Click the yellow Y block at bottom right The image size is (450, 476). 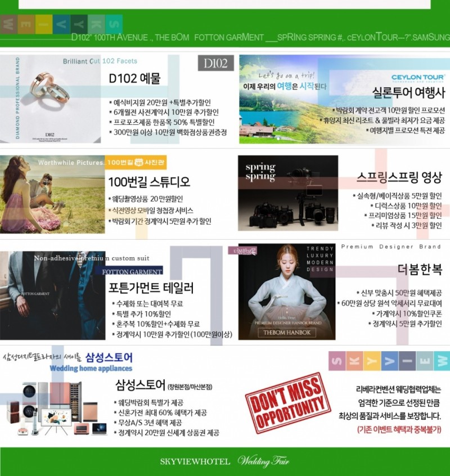pos(372,361)
